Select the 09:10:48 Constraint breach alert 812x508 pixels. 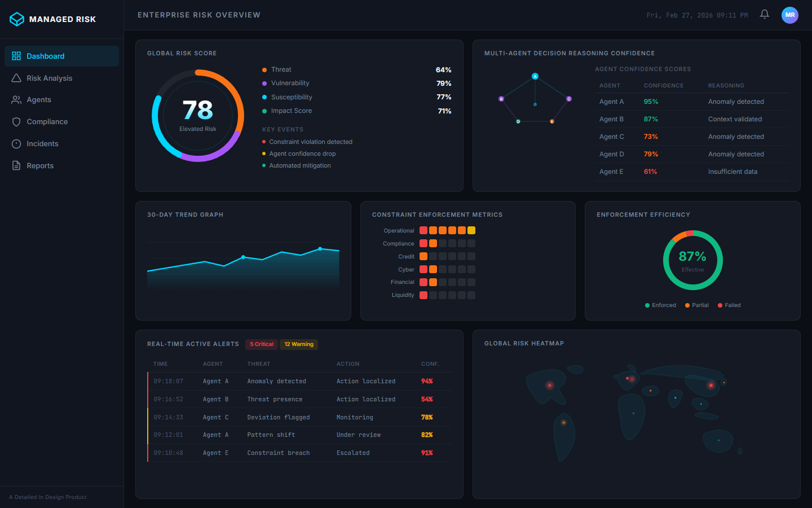[x=299, y=453]
